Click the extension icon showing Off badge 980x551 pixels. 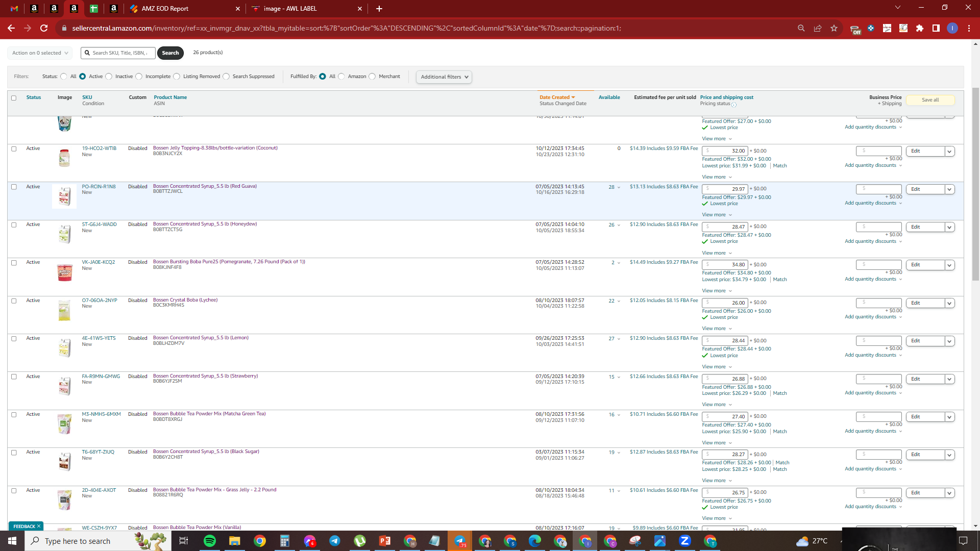pos(855,29)
